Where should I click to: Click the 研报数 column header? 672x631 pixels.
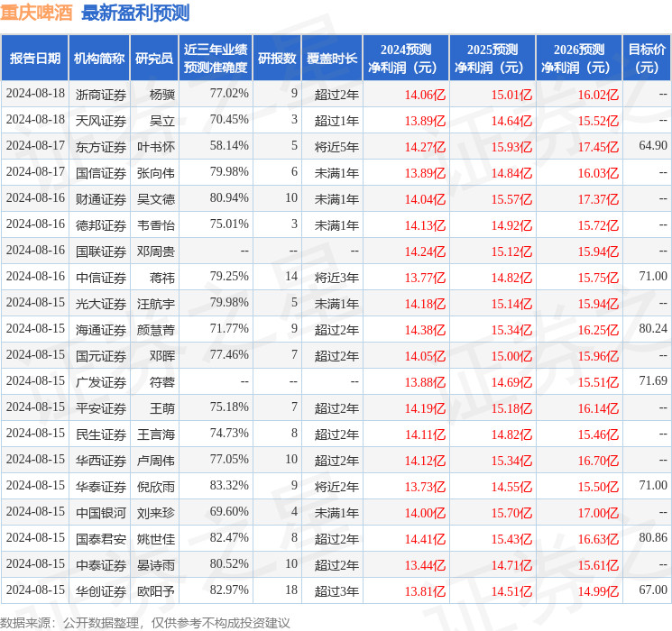(277, 59)
